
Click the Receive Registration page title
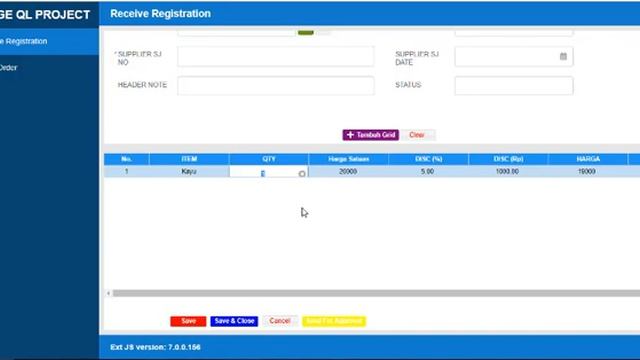[x=160, y=13]
